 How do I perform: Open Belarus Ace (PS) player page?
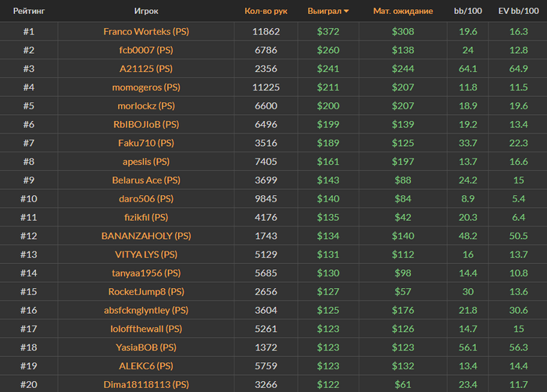146,180
